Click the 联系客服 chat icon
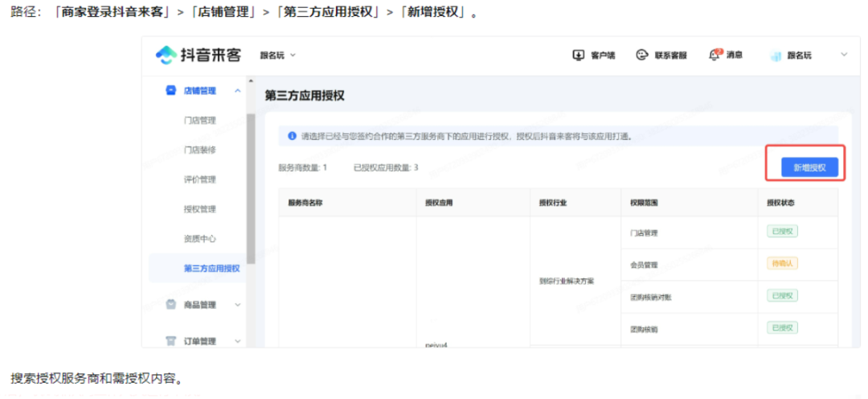868x399 pixels. click(641, 56)
